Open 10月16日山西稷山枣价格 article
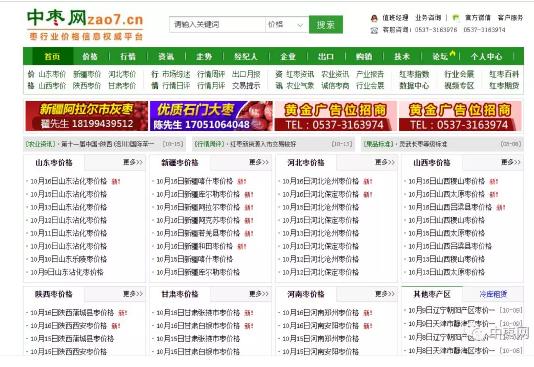 tap(446, 181)
